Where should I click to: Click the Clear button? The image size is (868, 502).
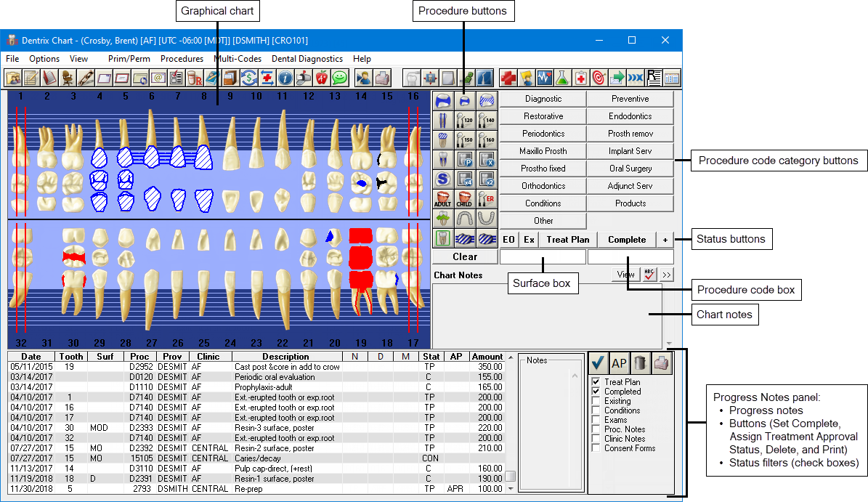[x=465, y=256]
